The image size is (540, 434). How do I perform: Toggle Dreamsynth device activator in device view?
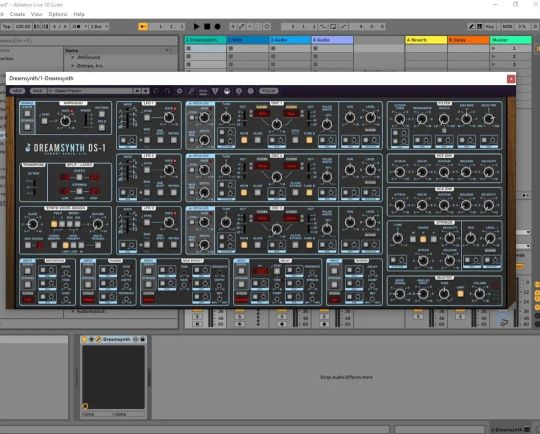(84, 339)
